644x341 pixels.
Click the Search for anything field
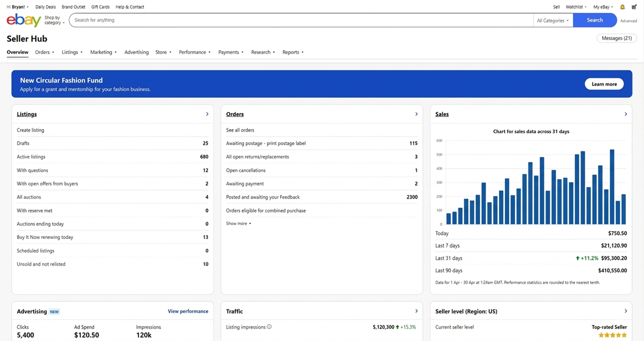coord(301,20)
